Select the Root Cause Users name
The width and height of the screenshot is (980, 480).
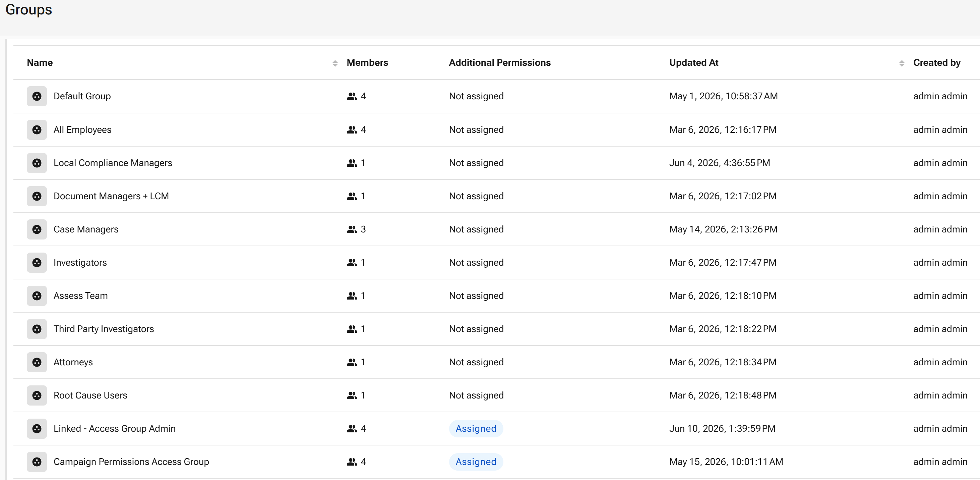click(90, 395)
